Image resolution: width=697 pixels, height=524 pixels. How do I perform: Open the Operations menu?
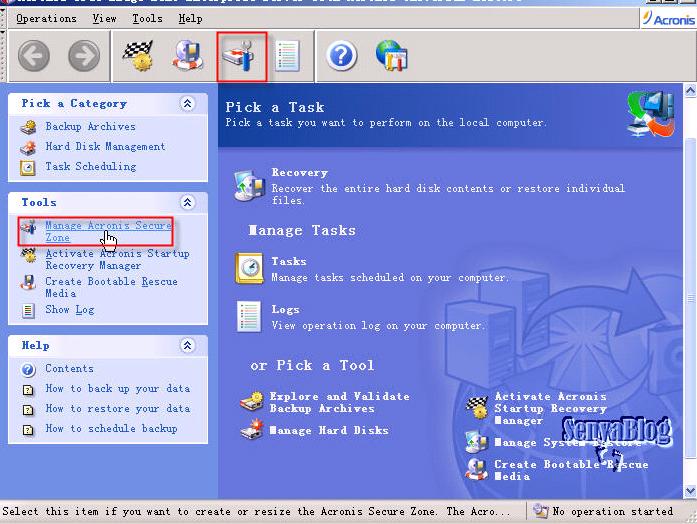coord(46,19)
